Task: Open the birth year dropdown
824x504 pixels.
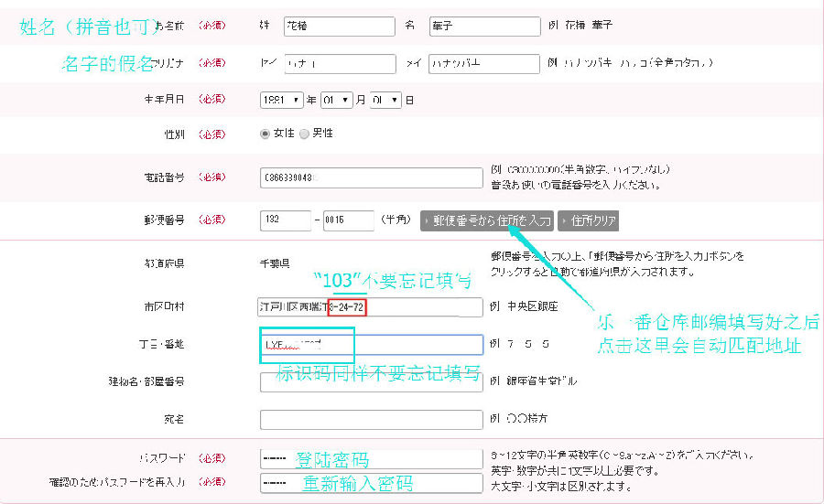Action: click(282, 100)
